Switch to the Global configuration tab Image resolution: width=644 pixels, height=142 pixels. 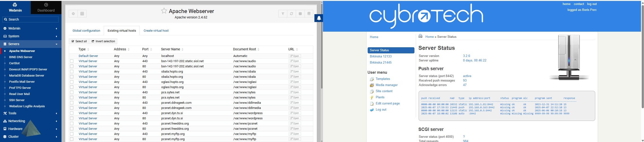pos(86,30)
